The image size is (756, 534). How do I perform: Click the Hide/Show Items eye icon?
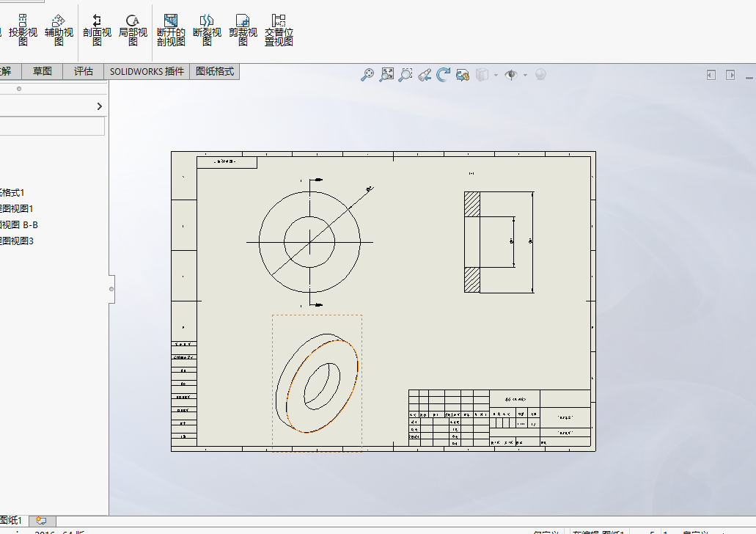click(x=511, y=75)
